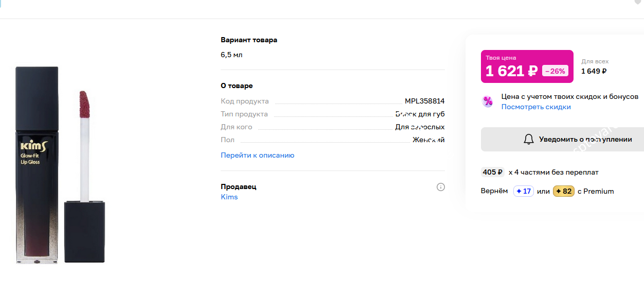Click the -26% discount badge
Viewport: 644px width, 307px height.
click(555, 71)
